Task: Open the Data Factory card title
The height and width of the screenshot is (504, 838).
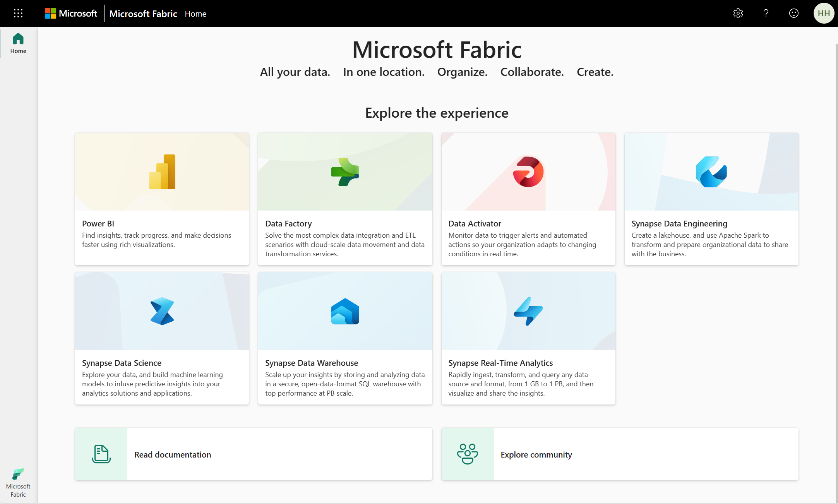Action: 288,224
